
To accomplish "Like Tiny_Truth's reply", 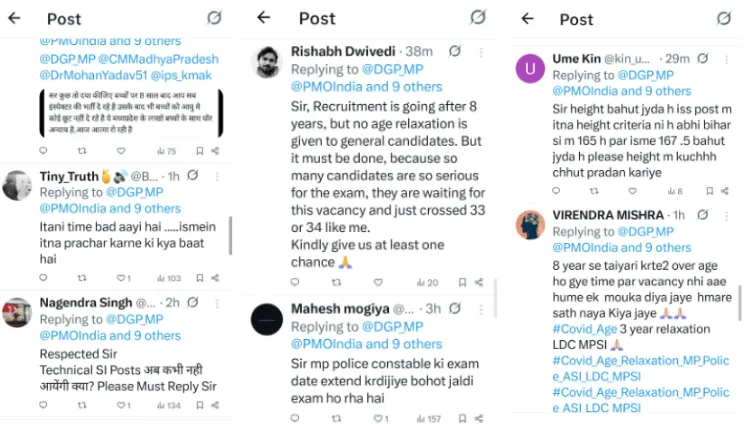I will coord(120,278).
